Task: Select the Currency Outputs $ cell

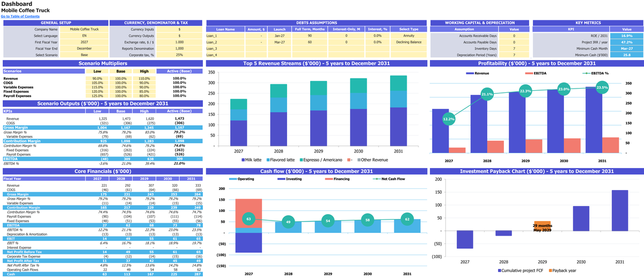Action: click(179, 35)
